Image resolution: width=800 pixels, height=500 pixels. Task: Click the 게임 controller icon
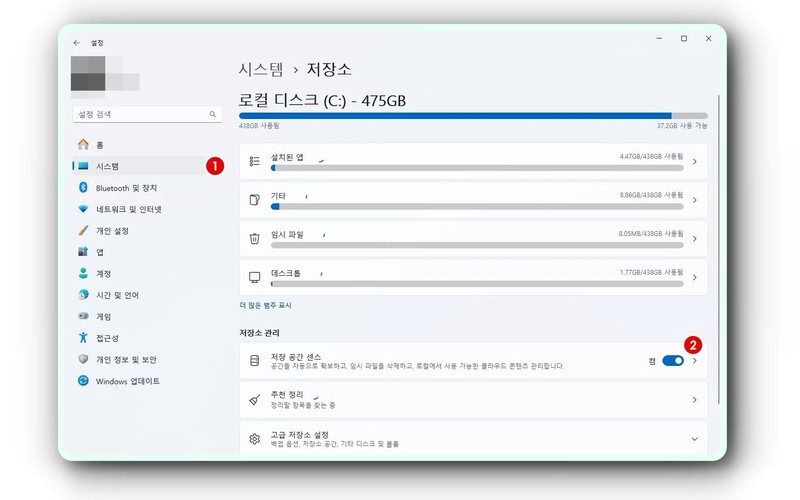point(83,316)
